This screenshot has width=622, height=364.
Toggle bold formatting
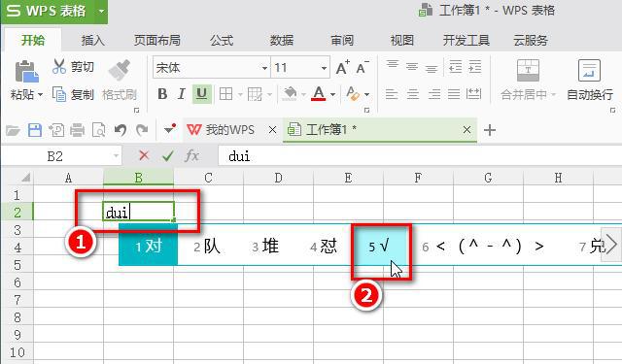[x=162, y=94]
